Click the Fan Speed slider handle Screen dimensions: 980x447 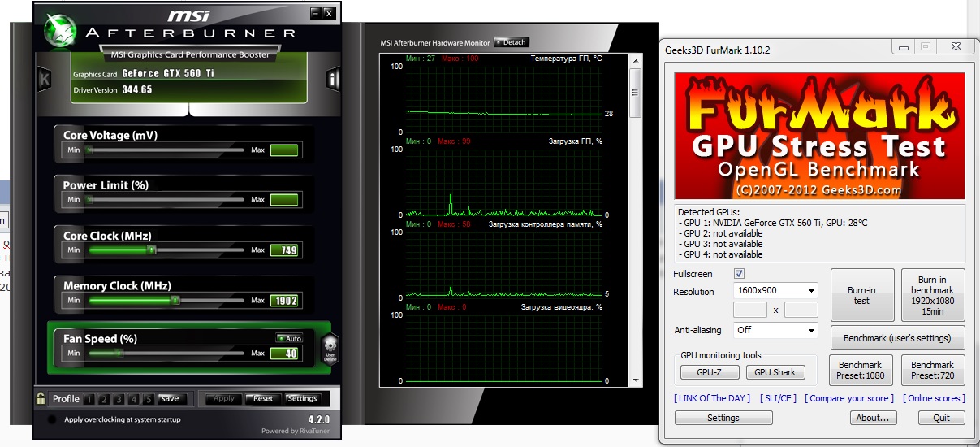point(118,354)
